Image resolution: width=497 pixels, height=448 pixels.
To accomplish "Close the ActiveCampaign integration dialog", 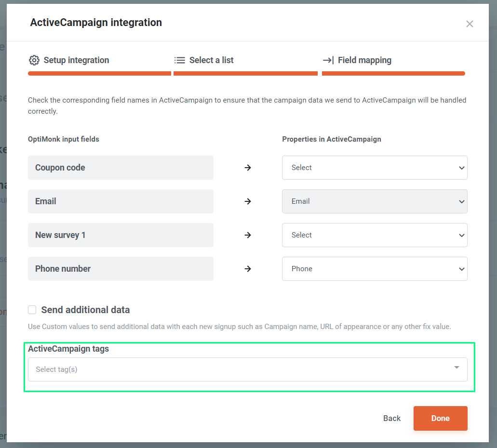I will (x=470, y=24).
